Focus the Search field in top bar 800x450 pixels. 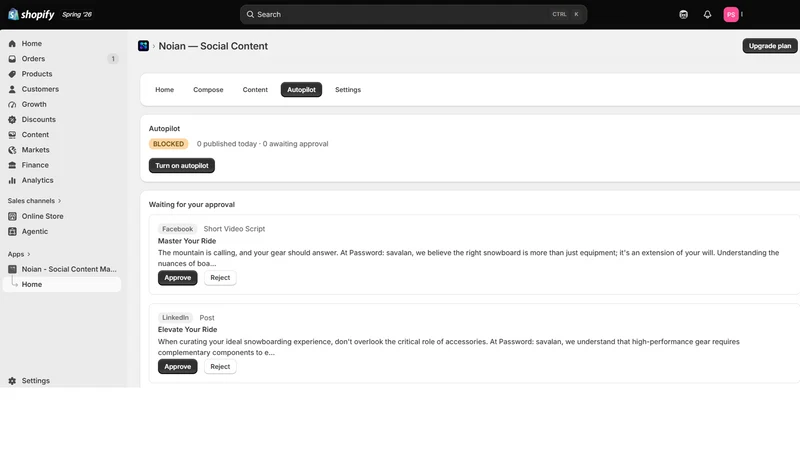point(413,14)
